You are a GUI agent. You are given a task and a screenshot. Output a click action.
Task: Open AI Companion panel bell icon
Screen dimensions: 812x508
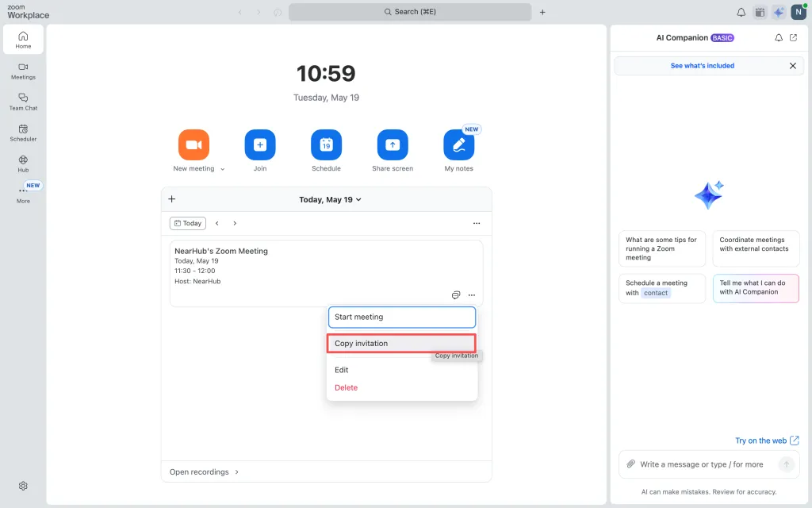click(x=779, y=38)
